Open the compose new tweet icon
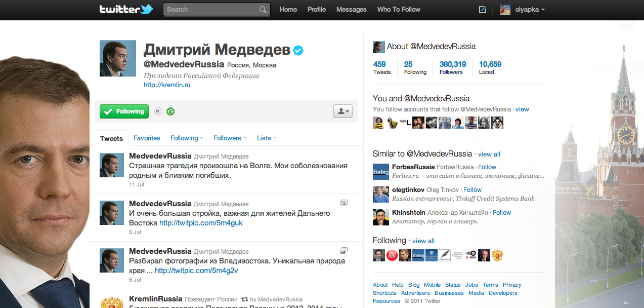 482,9
